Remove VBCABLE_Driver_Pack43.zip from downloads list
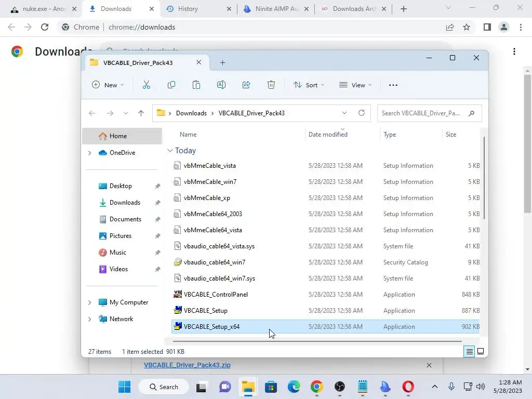532x399 pixels. coord(429,365)
